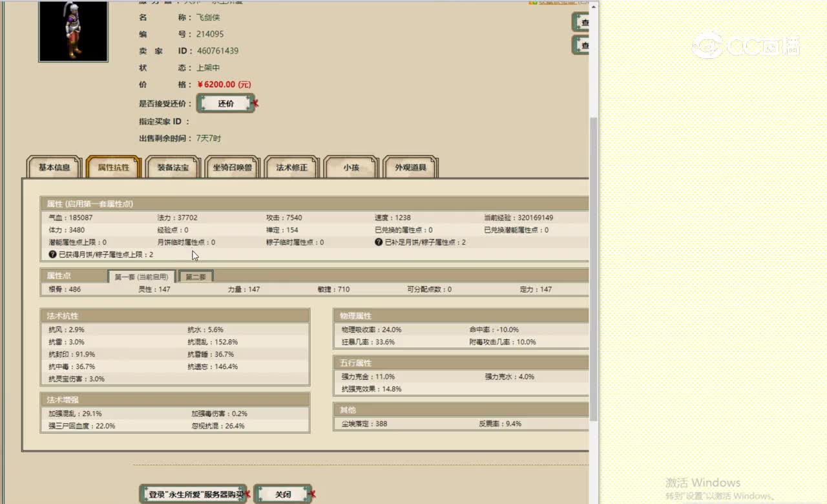Open the 装备法宝 tab
This screenshot has width=827, height=504.
tap(173, 167)
